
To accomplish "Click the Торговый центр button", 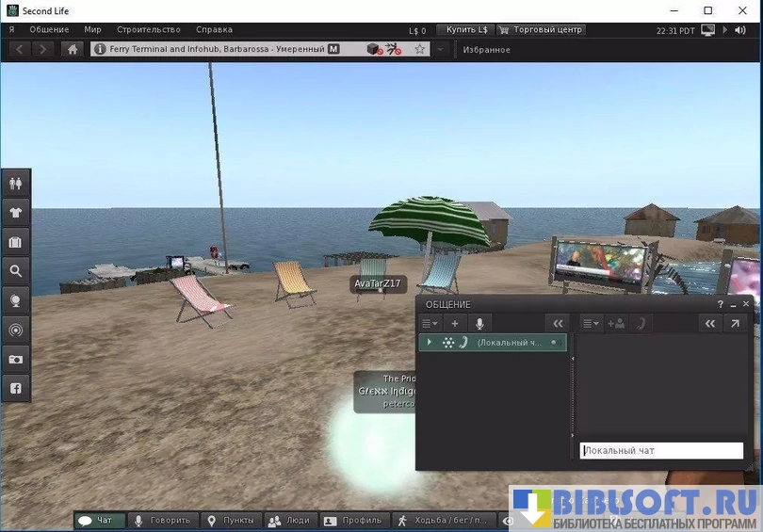I will click(542, 30).
